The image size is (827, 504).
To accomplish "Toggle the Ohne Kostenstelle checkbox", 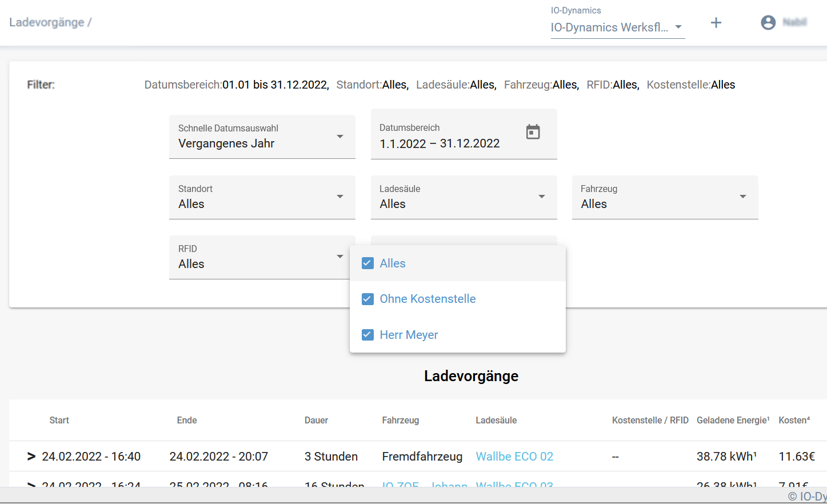I will [x=367, y=299].
